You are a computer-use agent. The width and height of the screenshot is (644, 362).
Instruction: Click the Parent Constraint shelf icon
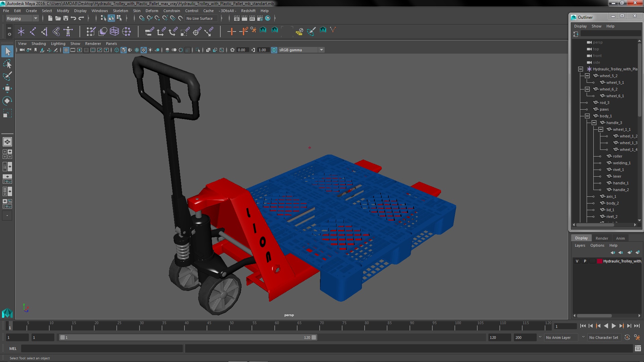(x=149, y=32)
